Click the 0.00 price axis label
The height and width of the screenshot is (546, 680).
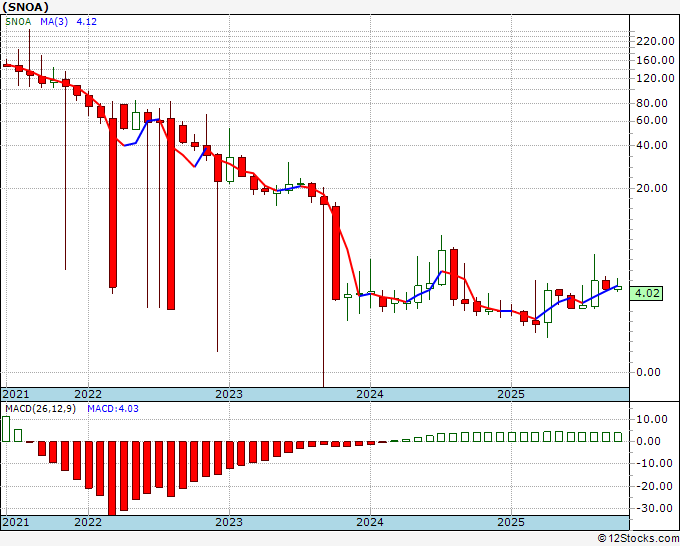[648, 372]
